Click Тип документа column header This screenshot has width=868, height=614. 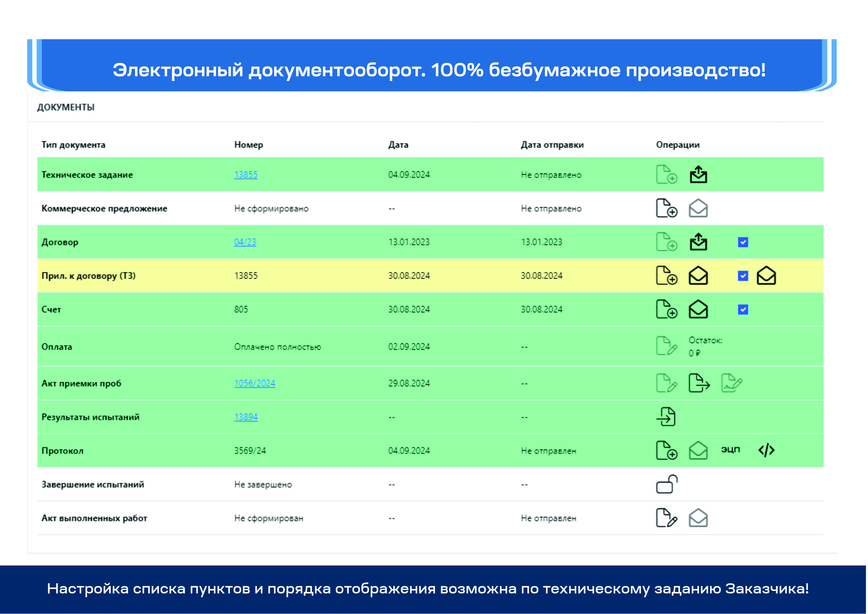pyautogui.click(x=73, y=145)
